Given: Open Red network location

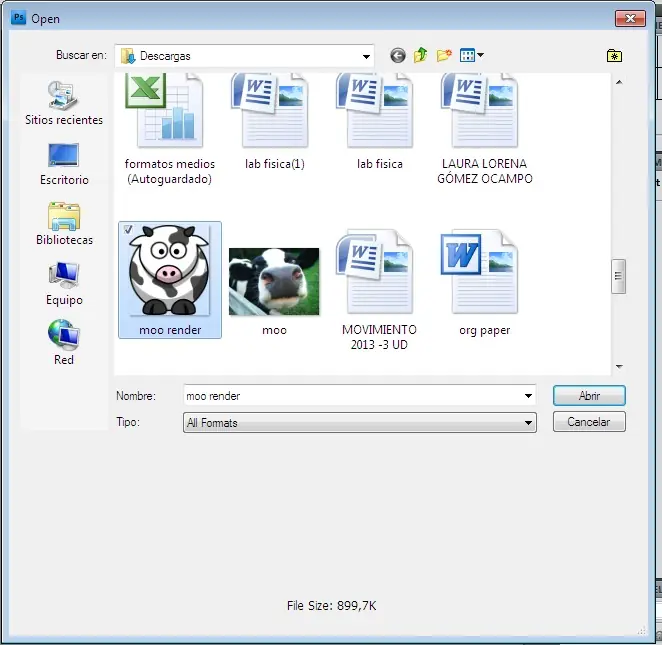Looking at the screenshot, I should (64, 342).
